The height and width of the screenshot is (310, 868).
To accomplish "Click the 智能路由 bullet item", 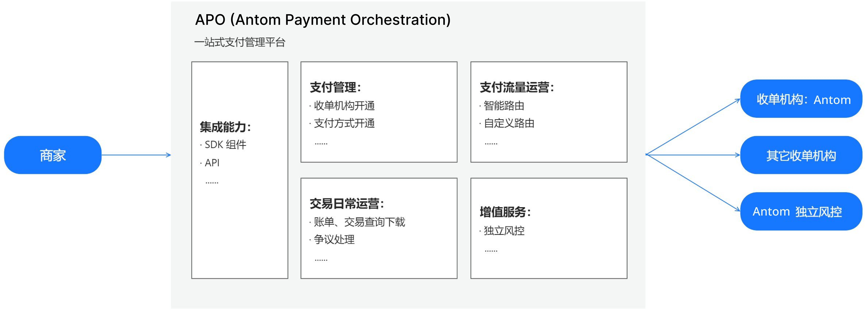I will coord(504,106).
